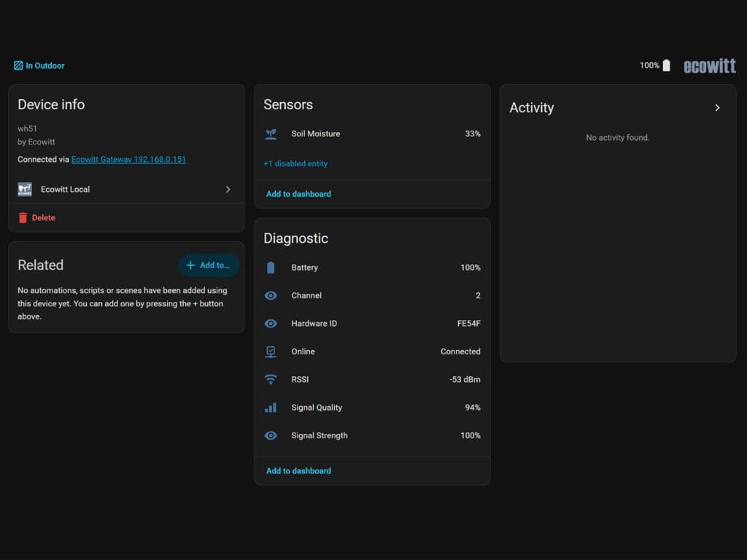The height and width of the screenshot is (560, 747).
Task: Open the Soil Moisture sensor entry
Action: tap(372, 134)
